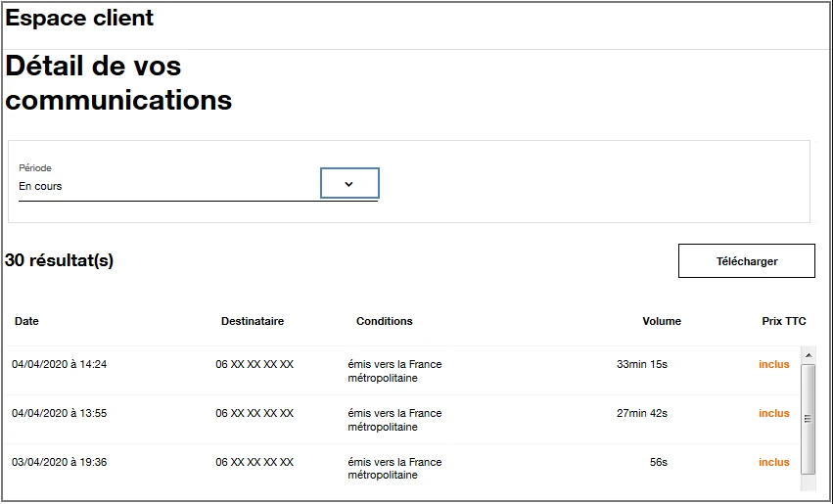Select the 04/04/2020 à 13:55 call date

(60, 413)
